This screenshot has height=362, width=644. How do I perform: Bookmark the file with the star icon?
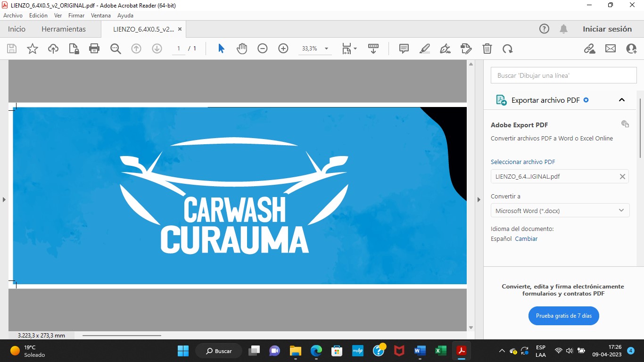click(33, 49)
